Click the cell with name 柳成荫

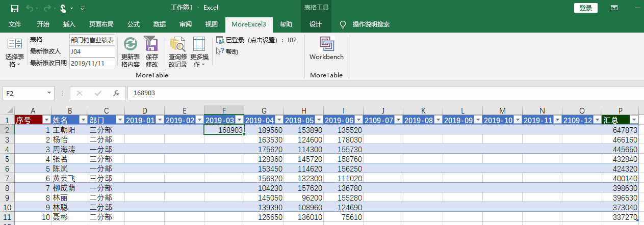pos(69,188)
